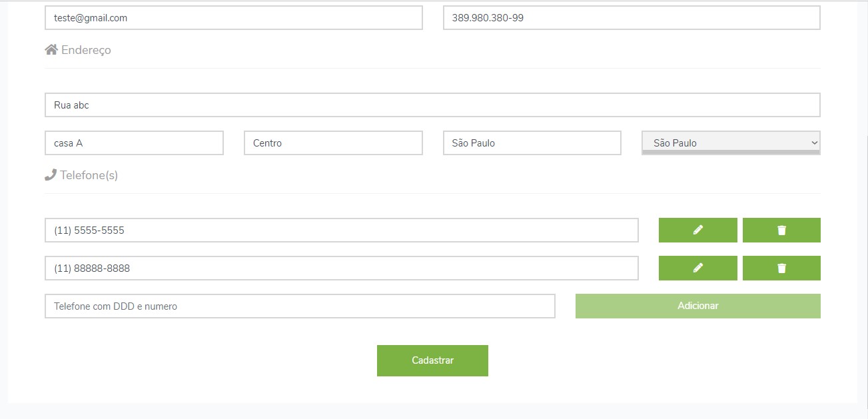Submit the form with Cadastrar button
This screenshot has width=868, height=419.
(432, 360)
